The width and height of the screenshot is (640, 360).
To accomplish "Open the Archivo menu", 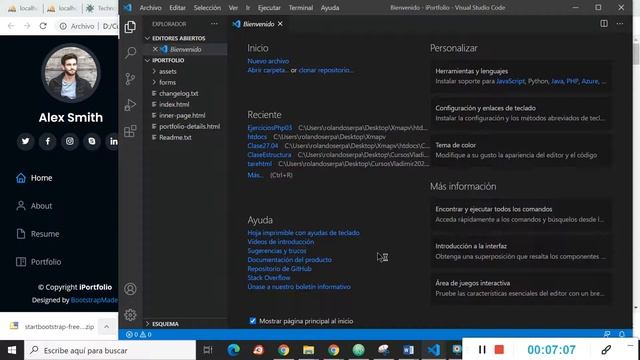I will [150, 7].
